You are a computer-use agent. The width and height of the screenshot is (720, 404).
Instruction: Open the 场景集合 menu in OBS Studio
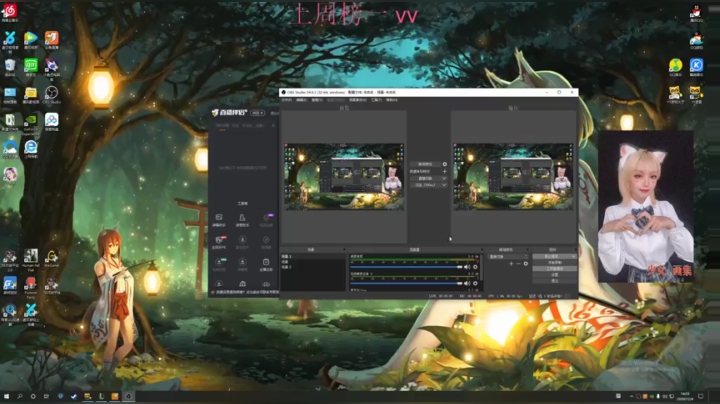pos(358,100)
